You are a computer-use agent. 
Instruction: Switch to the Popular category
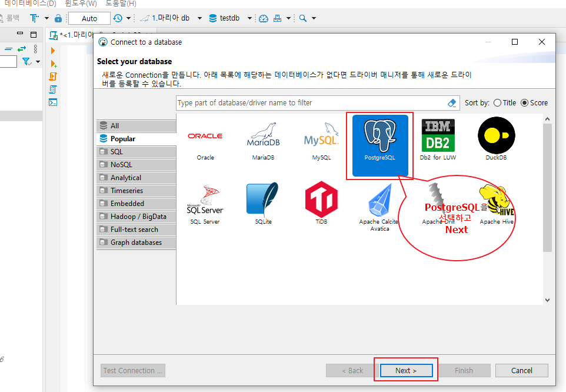tap(136, 138)
